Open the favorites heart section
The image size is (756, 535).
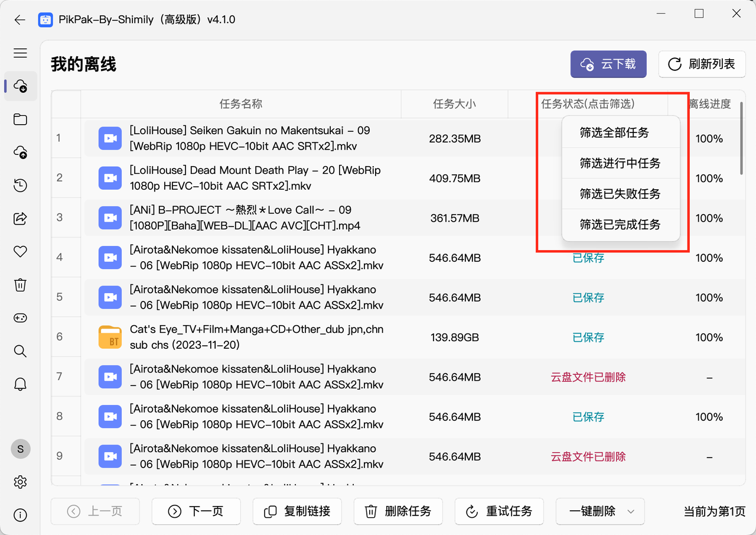pos(20,252)
